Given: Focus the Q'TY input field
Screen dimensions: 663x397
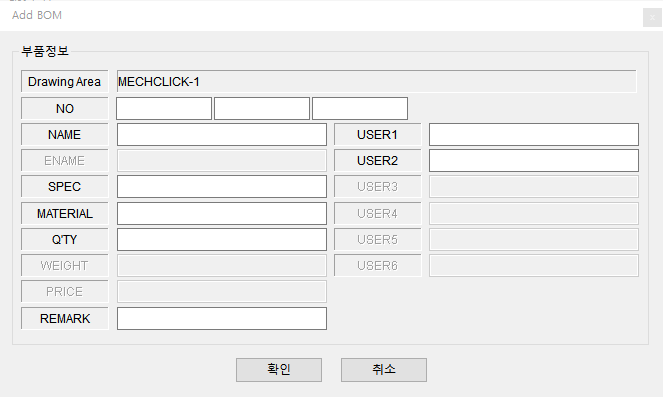Looking at the screenshot, I should pos(222,240).
